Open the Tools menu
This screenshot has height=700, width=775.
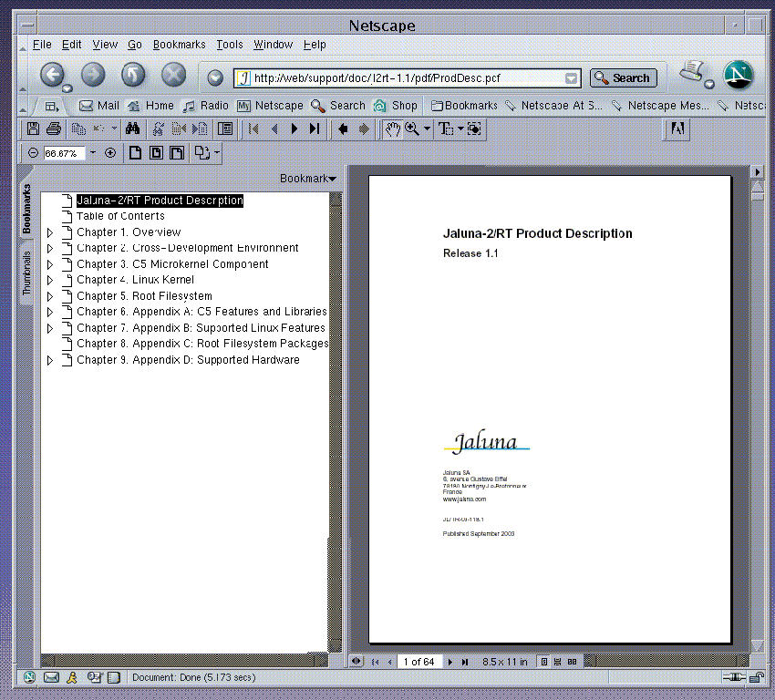pos(230,45)
